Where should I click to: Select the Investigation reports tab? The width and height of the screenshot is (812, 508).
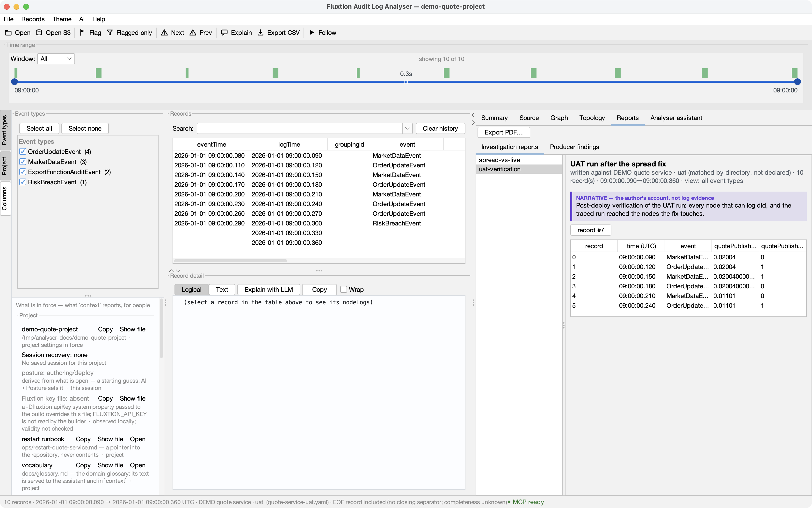(x=509, y=147)
